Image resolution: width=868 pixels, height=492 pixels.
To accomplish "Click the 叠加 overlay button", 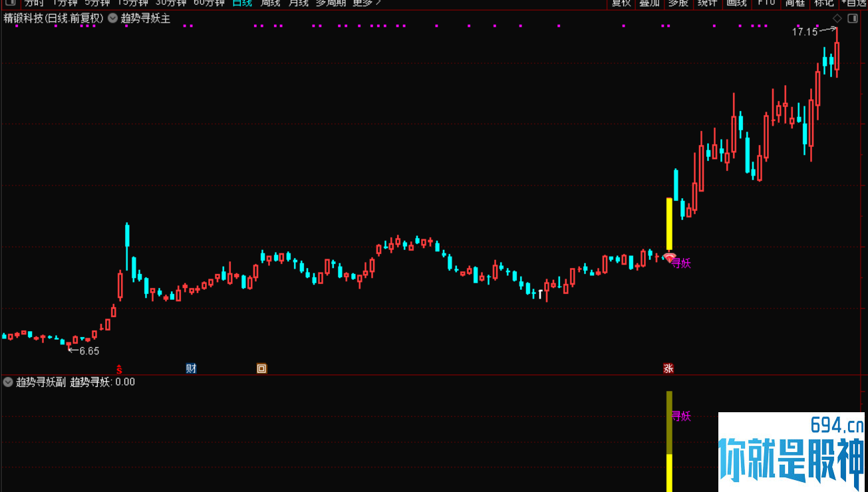I will click(x=649, y=3).
